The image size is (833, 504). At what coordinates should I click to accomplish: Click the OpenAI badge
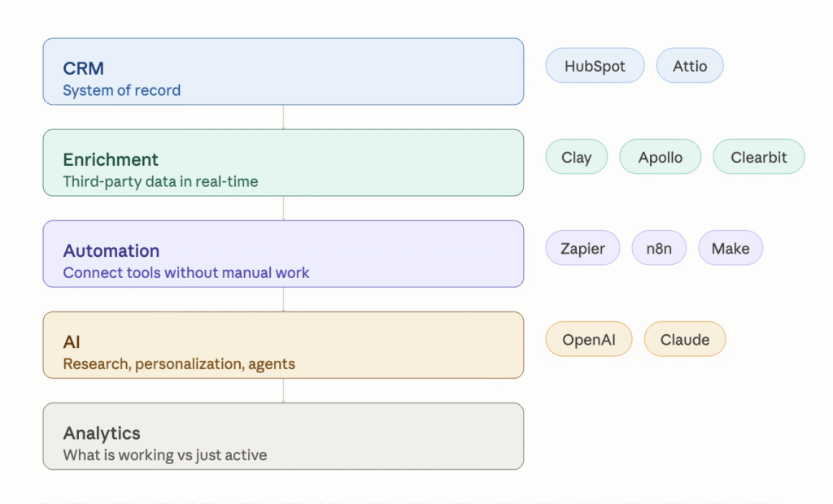[x=588, y=339]
